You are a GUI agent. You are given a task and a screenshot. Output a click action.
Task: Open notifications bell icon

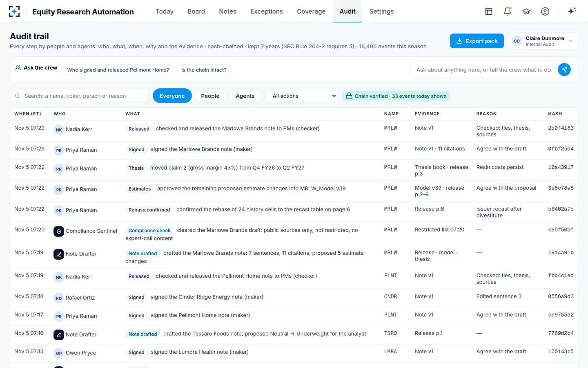click(508, 11)
